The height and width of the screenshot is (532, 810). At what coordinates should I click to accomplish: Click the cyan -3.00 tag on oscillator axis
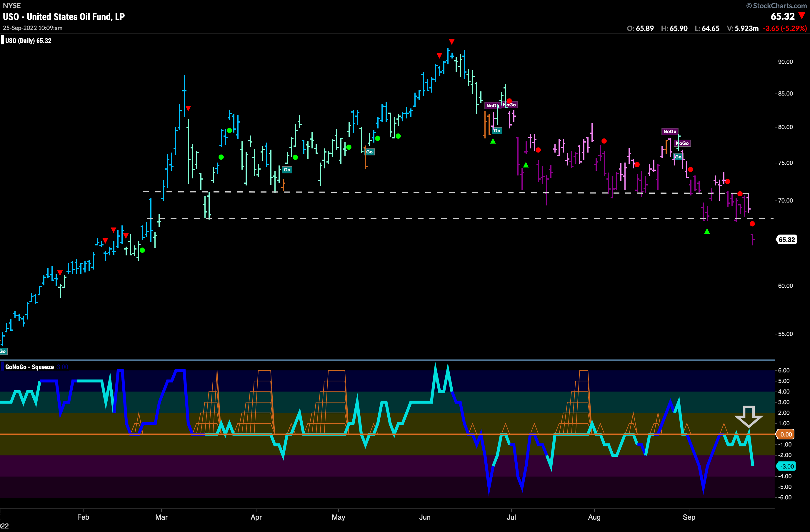[786, 466]
